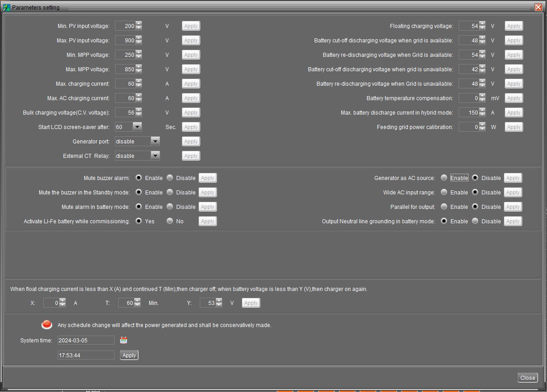Disable Output Neutral line grounding in battery mode
Viewport: 547px width, 392px height.
[x=475, y=221]
